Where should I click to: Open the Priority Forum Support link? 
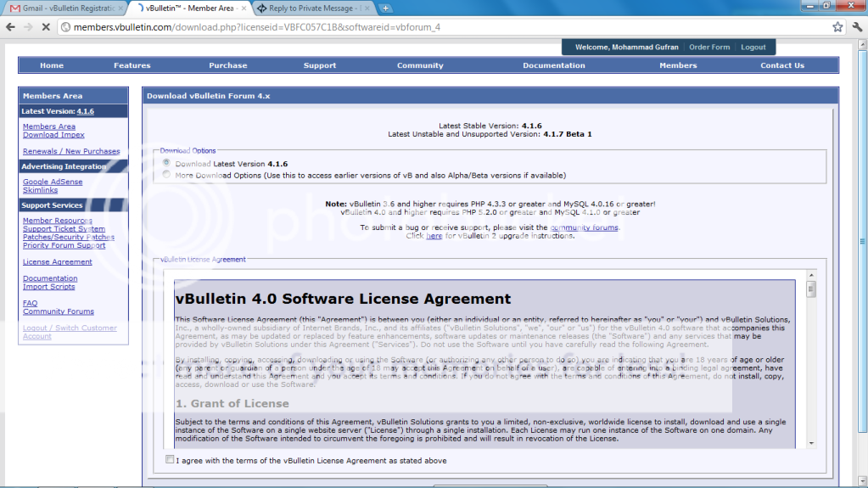pos(64,245)
